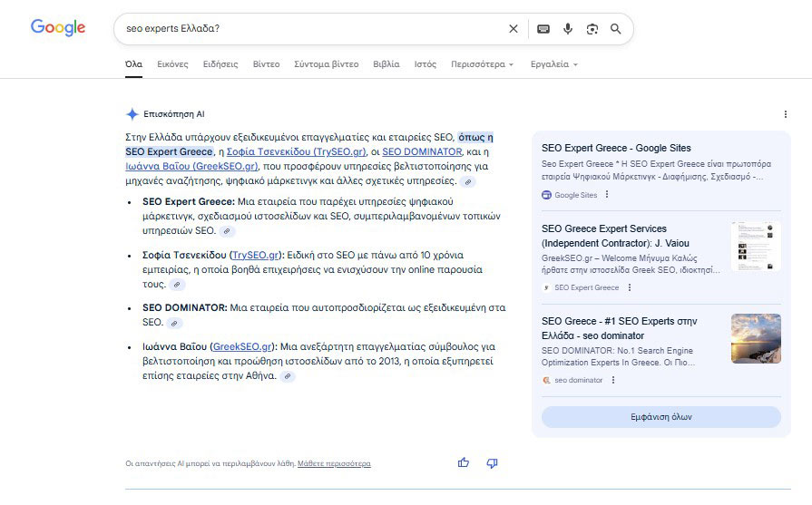Image resolution: width=812 pixels, height=505 pixels.
Task: Open options menu for seo dominator source
Action: [x=612, y=380]
